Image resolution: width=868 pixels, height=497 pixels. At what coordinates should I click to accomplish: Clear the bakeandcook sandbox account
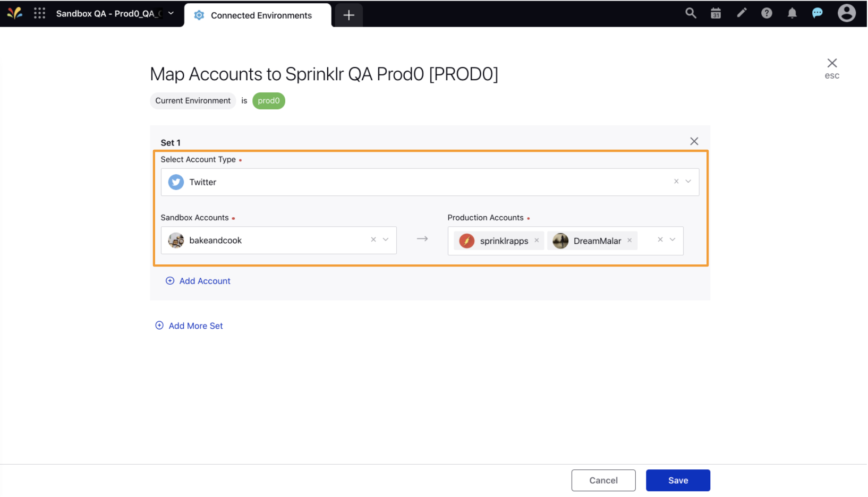tap(373, 239)
